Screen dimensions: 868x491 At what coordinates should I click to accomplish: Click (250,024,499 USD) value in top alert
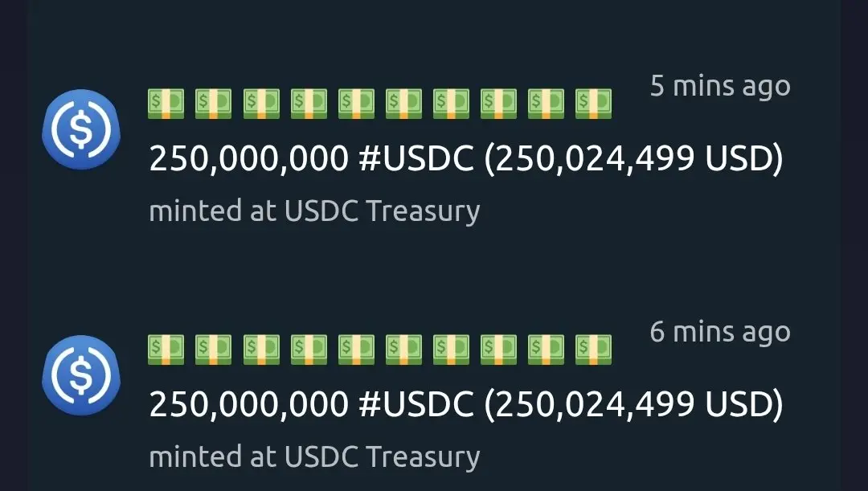(634, 159)
